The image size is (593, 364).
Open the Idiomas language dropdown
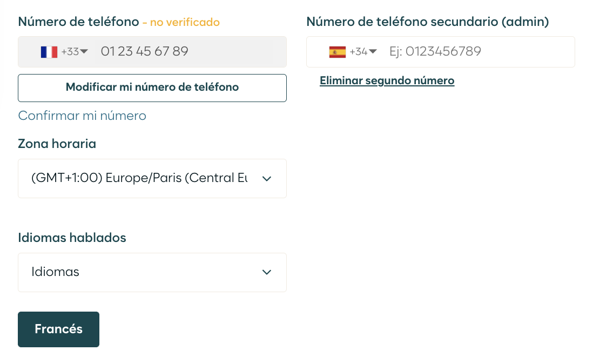152,273
